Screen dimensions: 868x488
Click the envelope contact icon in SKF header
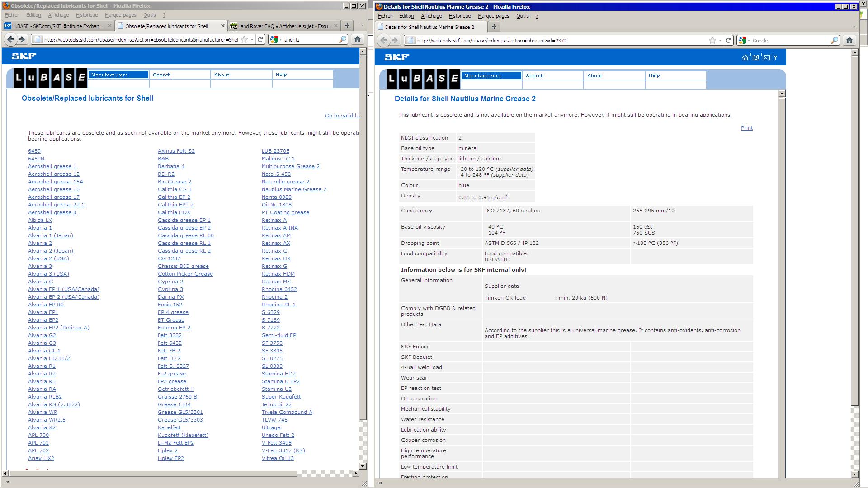point(767,58)
